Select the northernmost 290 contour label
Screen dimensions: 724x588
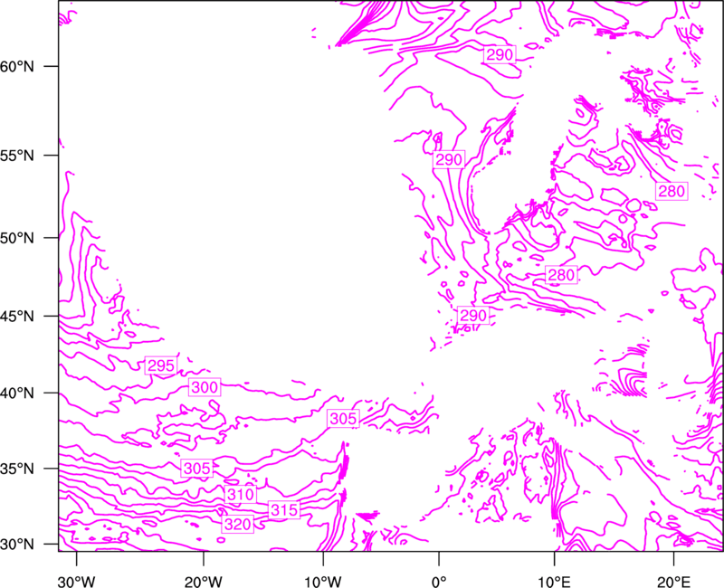coord(500,55)
